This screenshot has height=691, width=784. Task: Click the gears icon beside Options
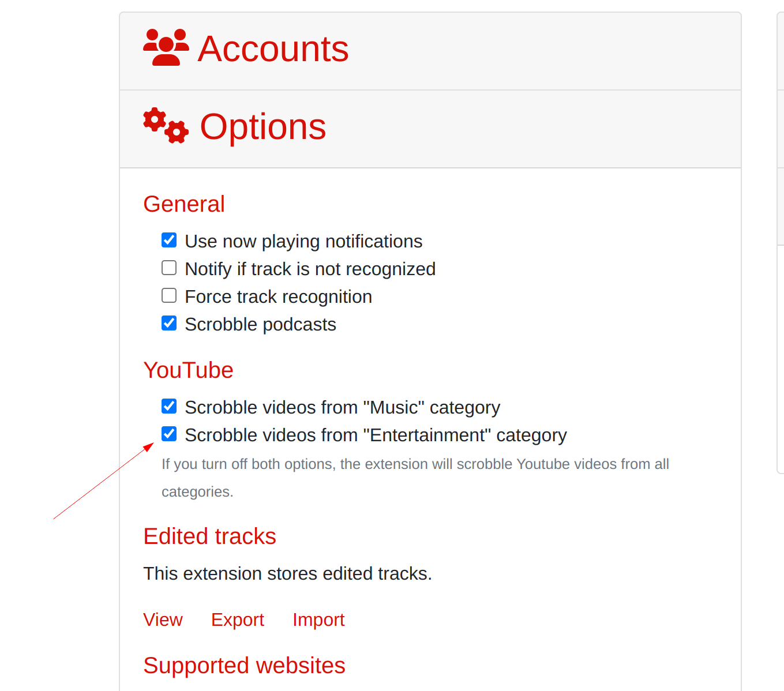[166, 126]
